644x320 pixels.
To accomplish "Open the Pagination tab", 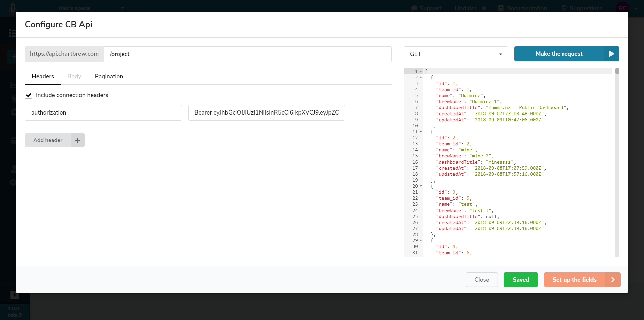I will (109, 76).
